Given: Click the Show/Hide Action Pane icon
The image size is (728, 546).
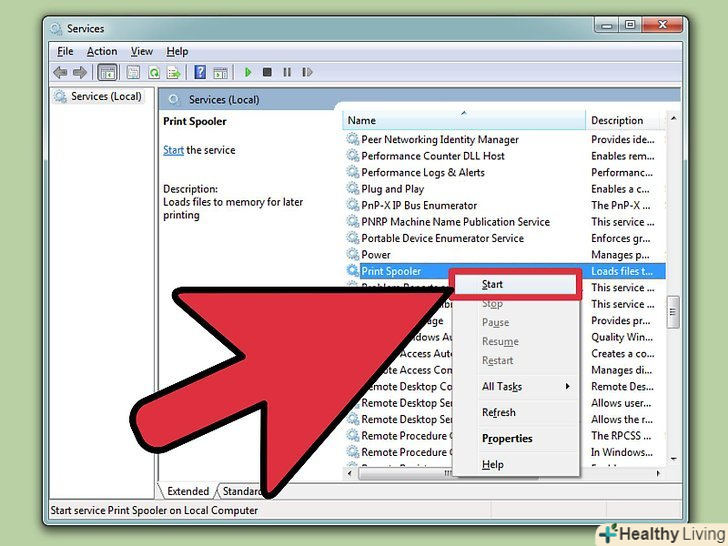Looking at the screenshot, I should tap(221, 72).
